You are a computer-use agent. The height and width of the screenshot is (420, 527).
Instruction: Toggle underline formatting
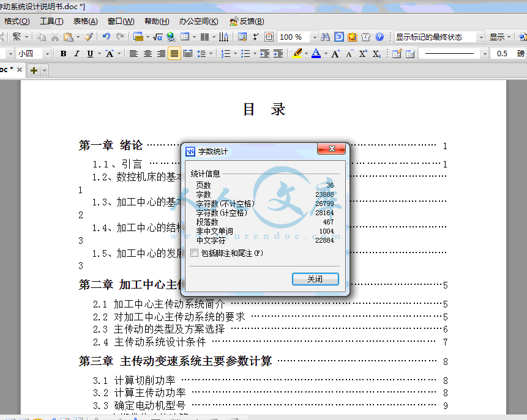coord(90,54)
